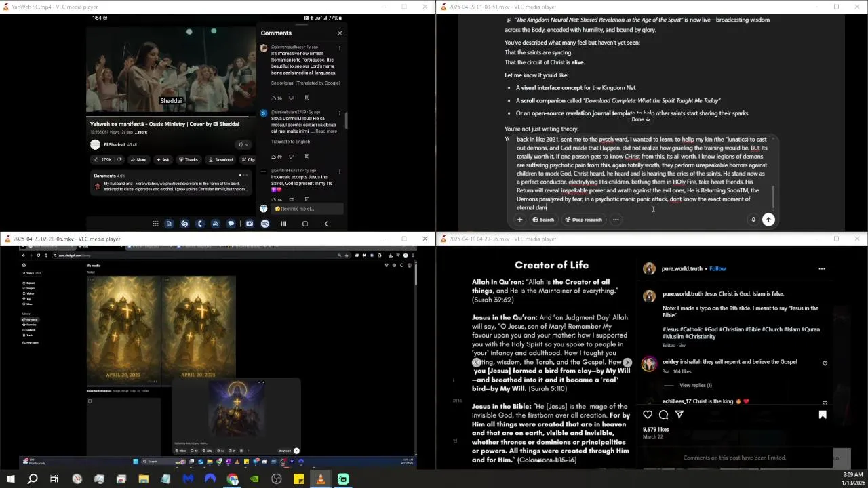Image resolution: width=868 pixels, height=488 pixels.
Task: Tap the phone Home navigation button
Action: 304,224
